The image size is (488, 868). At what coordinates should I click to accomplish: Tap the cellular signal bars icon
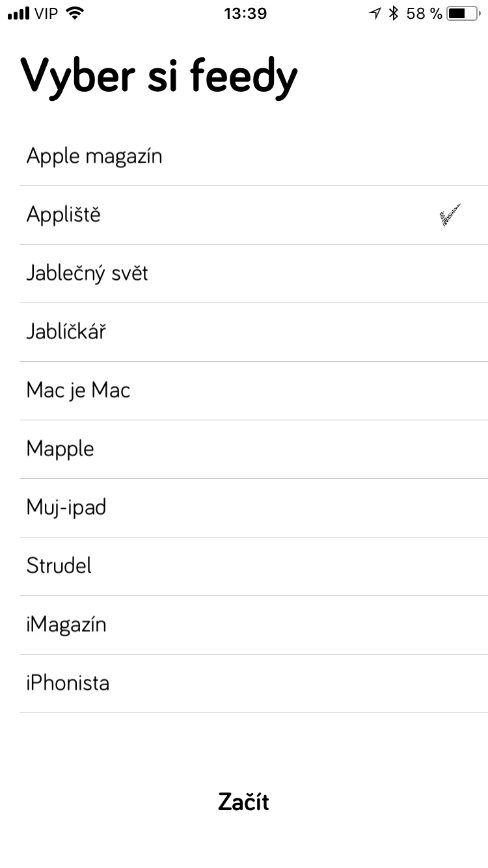(18, 13)
